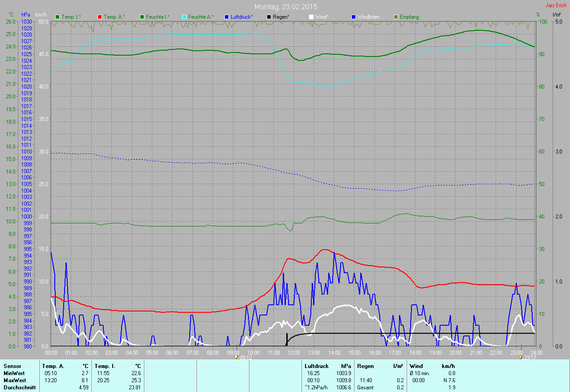Click the green Feuchte I. legend square
Image resolution: width=570 pixels, height=392 pixels.
pyautogui.click(x=142, y=17)
